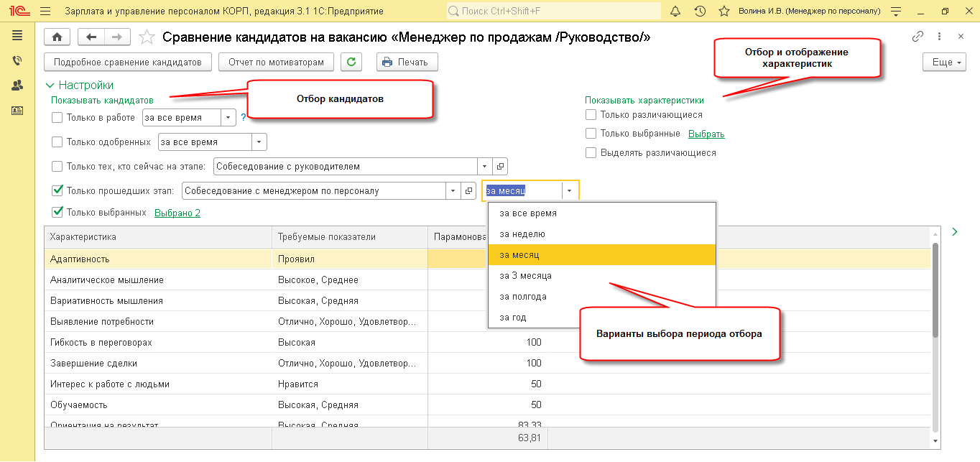The image size is (980, 462).
Task: Click «Выбрать» characteristics link
Action: (x=706, y=134)
